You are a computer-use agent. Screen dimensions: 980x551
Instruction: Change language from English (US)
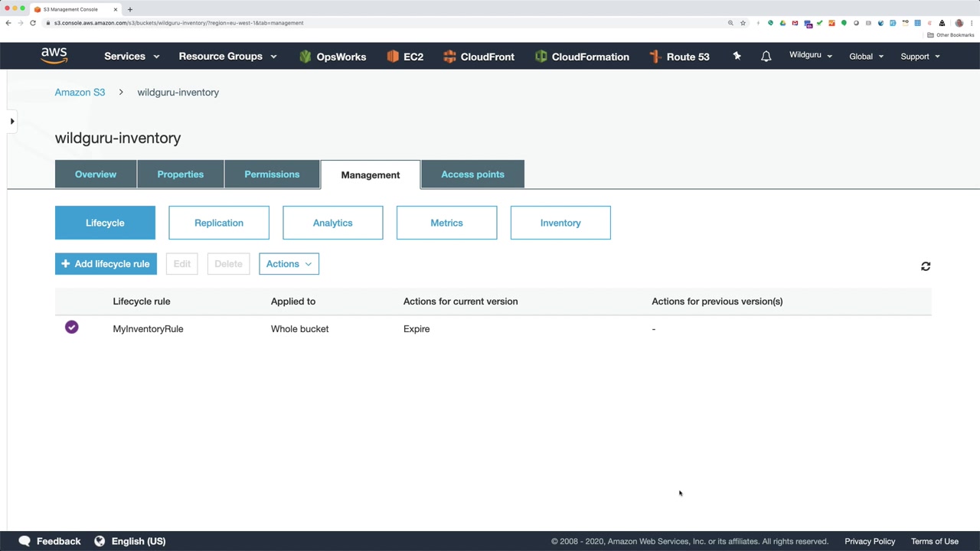(x=130, y=541)
